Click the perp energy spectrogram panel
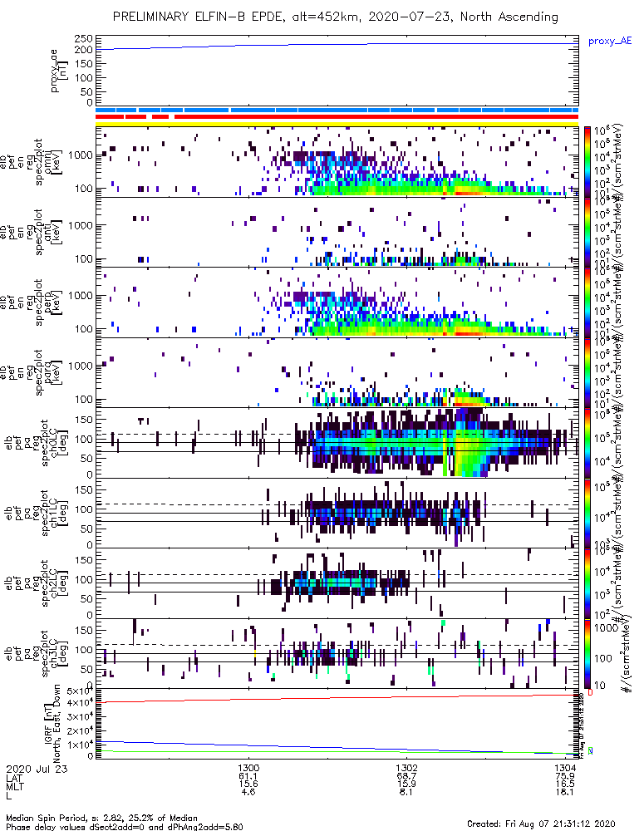Screen dimensions: 644x831 pyautogui.click(x=337, y=302)
